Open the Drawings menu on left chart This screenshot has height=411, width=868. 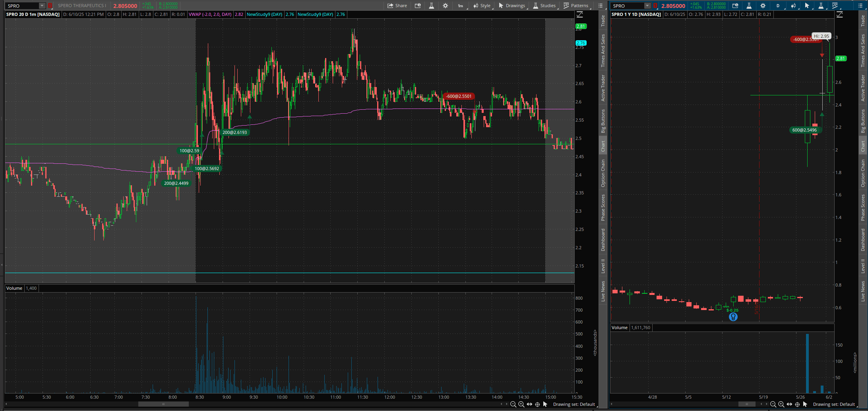(x=512, y=6)
